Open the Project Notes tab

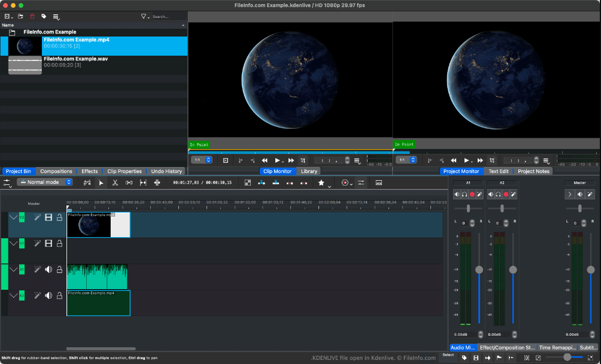point(533,171)
